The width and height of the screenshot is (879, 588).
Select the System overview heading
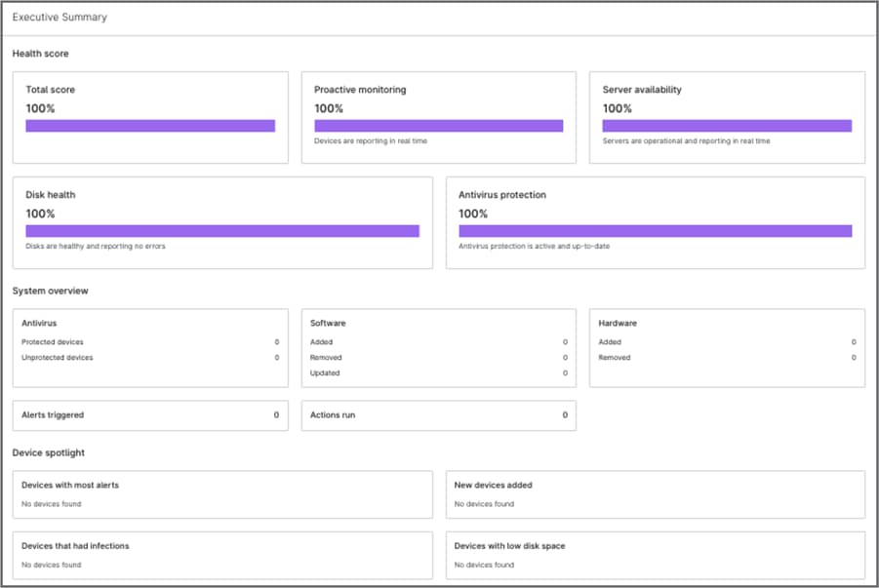pyautogui.click(x=51, y=291)
